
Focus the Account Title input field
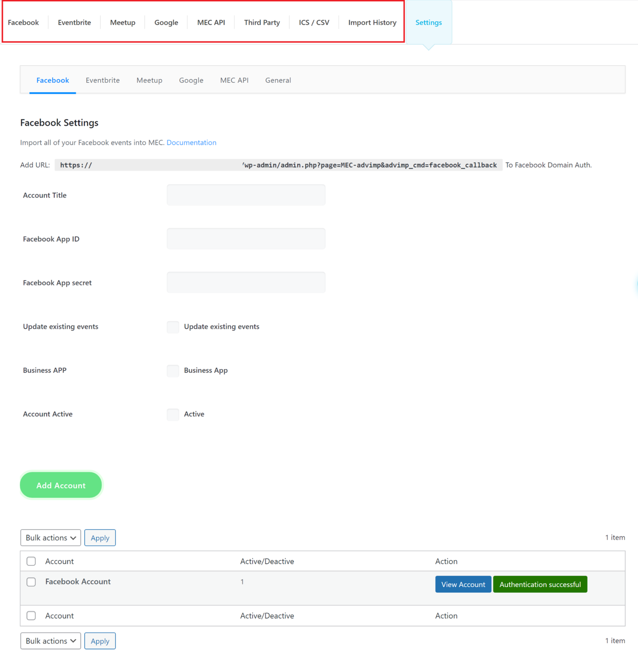pos(246,195)
